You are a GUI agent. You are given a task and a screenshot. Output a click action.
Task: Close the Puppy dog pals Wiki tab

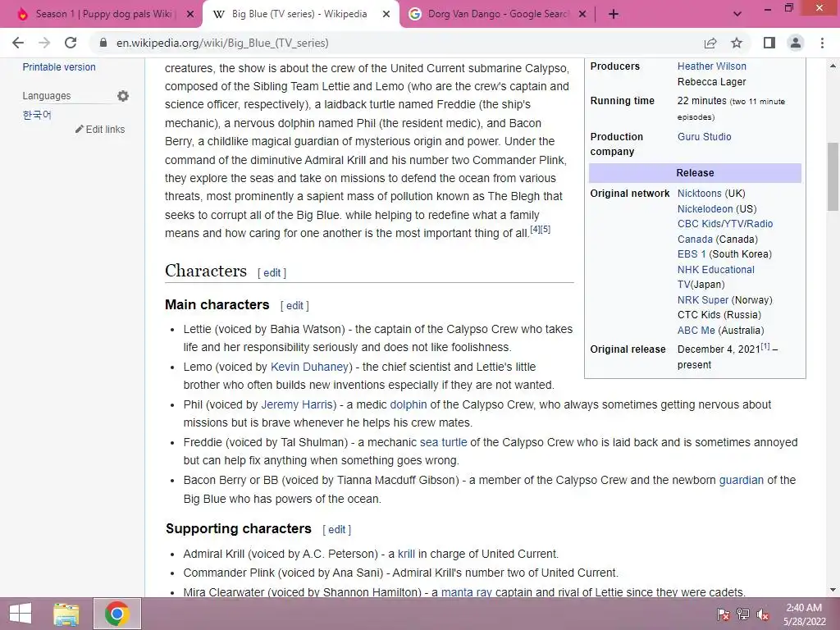coord(190,14)
